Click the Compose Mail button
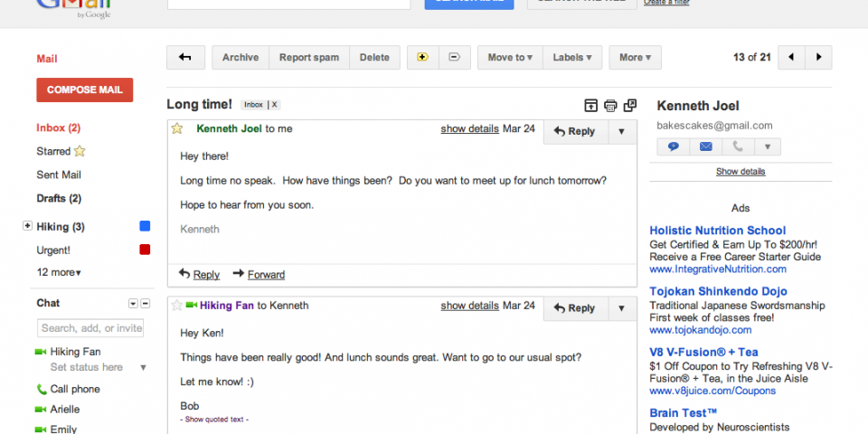Image resolution: width=868 pixels, height=434 pixels. [x=85, y=90]
